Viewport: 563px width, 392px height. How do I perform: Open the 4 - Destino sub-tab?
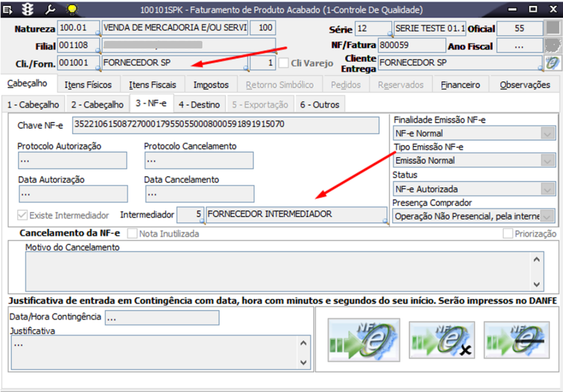[199, 104]
